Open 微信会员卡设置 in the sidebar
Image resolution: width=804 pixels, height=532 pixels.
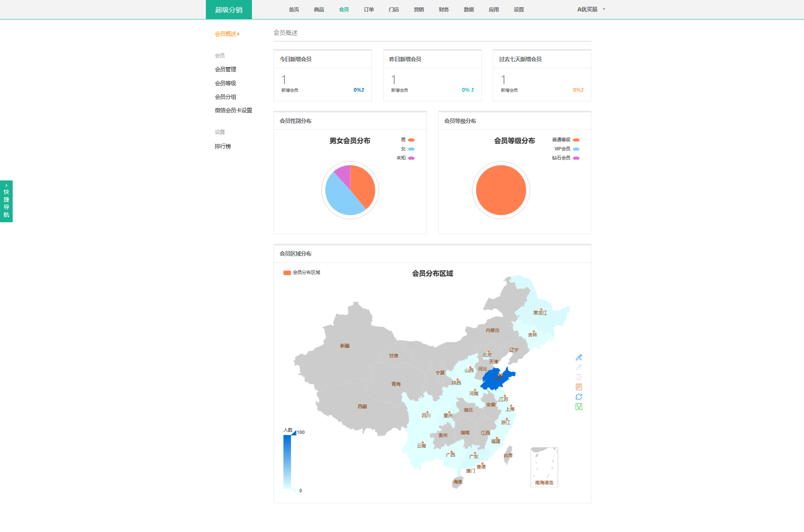233,110
